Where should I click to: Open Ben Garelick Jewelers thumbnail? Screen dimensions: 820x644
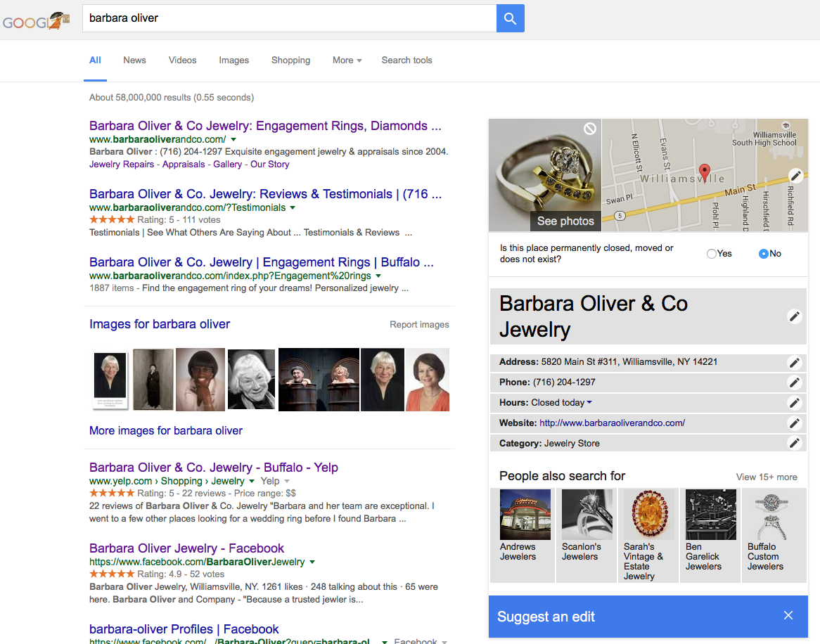pyautogui.click(x=711, y=515)
